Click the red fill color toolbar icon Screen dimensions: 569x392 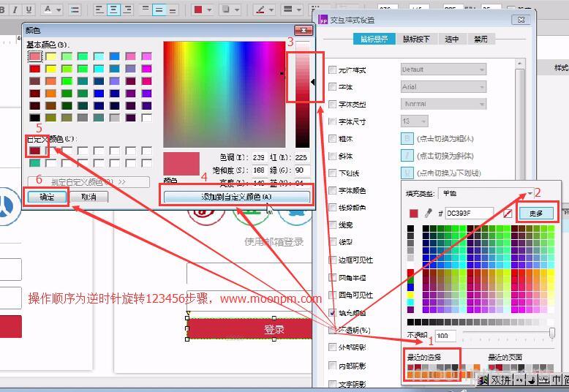198,10
